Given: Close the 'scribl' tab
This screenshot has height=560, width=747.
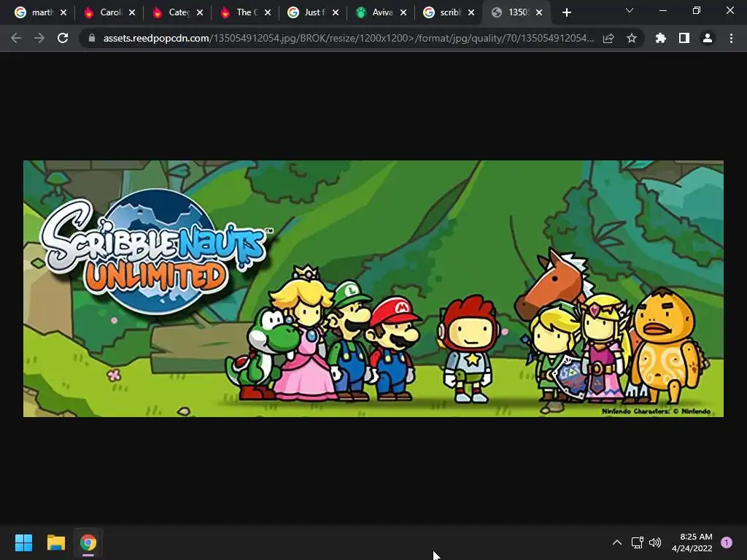Looking at the screenshot, I should click(x=472, y=12).
